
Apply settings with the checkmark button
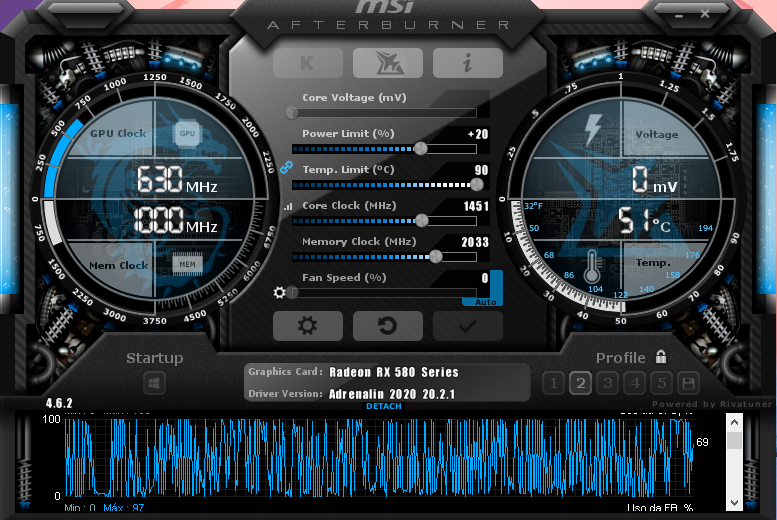(468, 326)
